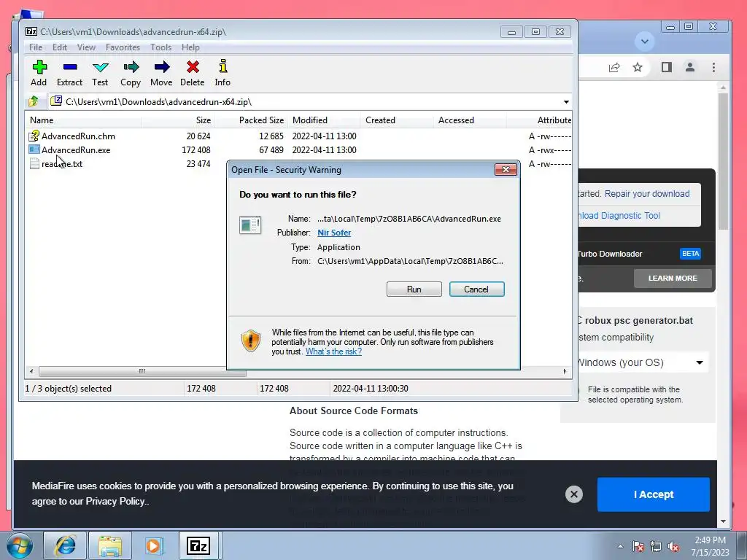747x560 pixels.
Task: Open the File menu
Action: [x=36, y=47]
